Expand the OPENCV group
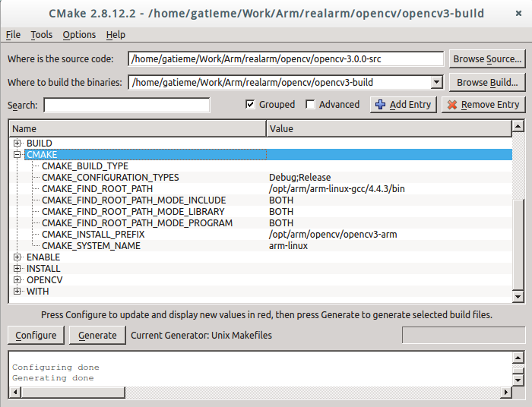Screen dimensions: 532x407 [x=17, y=280]
